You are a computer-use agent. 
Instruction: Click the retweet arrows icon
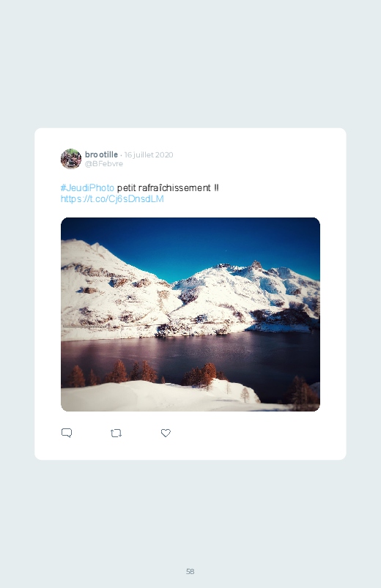[x=116, y=433]
